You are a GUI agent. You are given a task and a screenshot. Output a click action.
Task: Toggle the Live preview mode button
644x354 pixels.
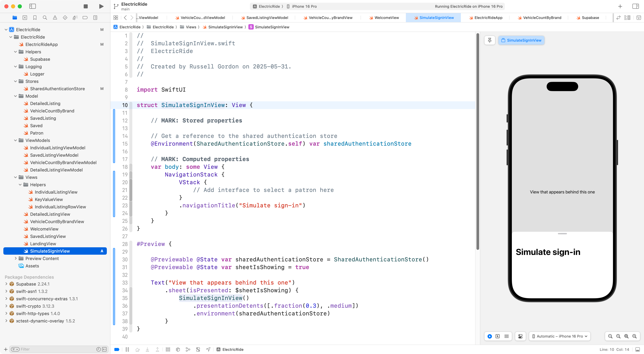[490, 336]
